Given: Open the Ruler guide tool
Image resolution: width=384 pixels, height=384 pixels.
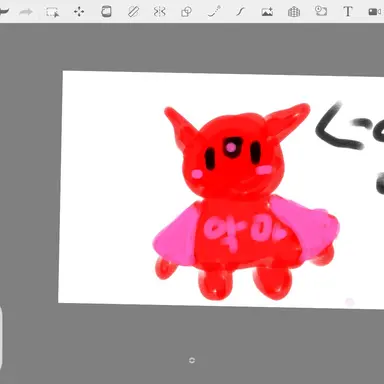Looking at the screenshot, I should pos(133,12).
